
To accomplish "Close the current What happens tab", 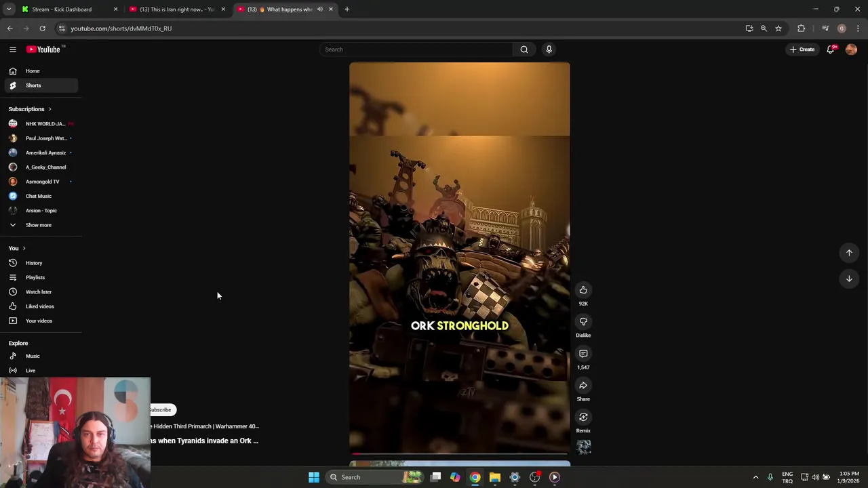I will pos(331,9).
